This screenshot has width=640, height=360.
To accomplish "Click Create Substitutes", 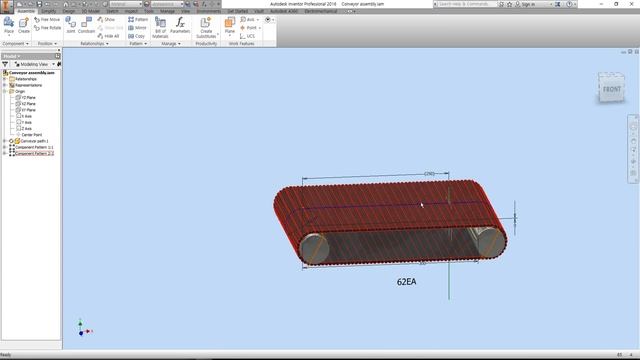I will (206, 27).
